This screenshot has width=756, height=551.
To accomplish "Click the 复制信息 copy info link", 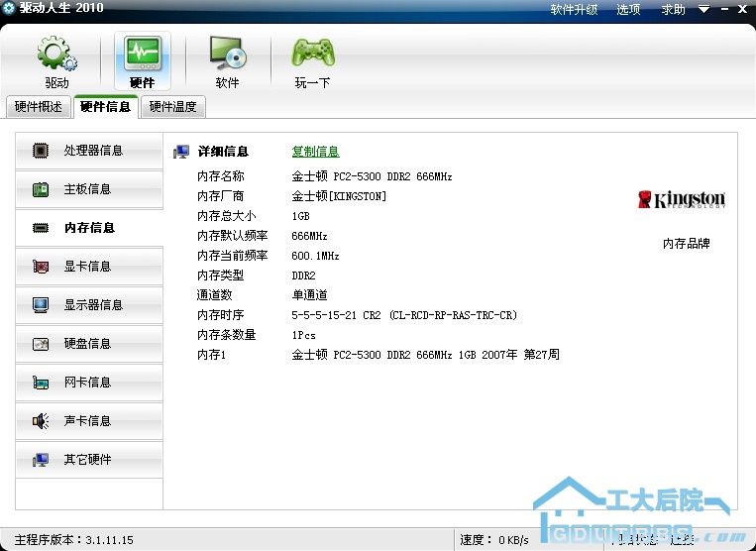I will click(315, 152).
